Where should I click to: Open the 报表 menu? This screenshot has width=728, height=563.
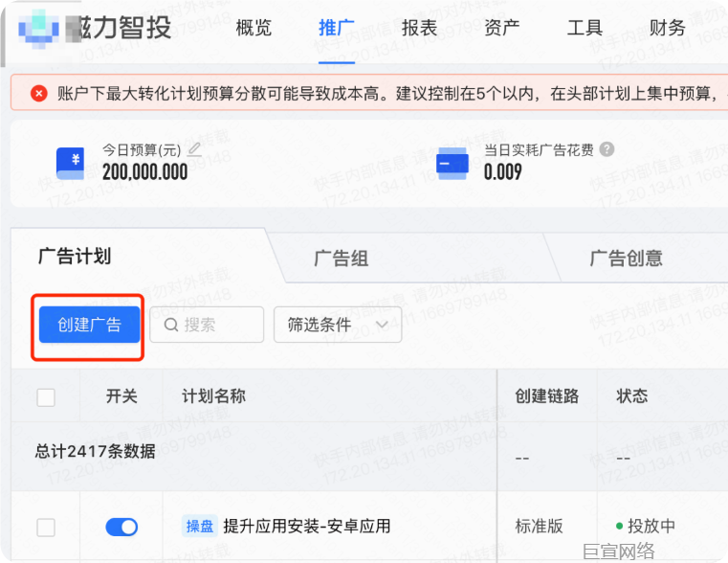tap(419, 28)
